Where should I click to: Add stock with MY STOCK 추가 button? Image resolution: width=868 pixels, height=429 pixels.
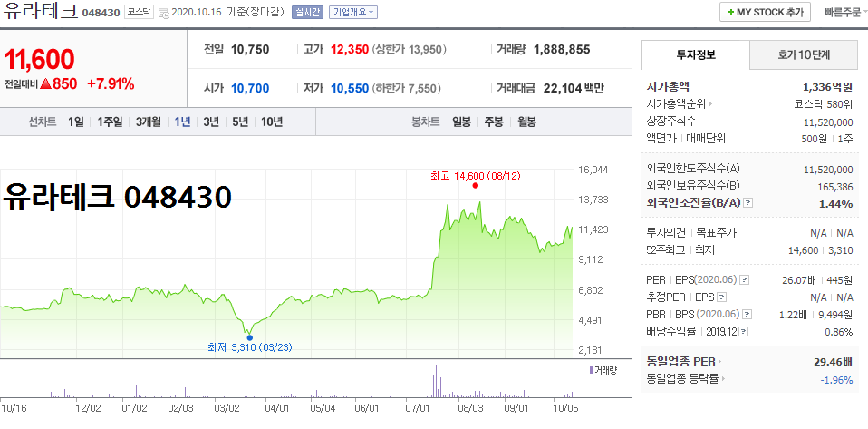765,12
